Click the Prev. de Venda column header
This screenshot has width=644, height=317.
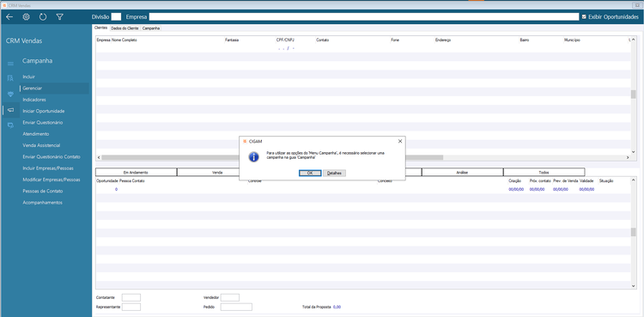click(x=566, y=181)
